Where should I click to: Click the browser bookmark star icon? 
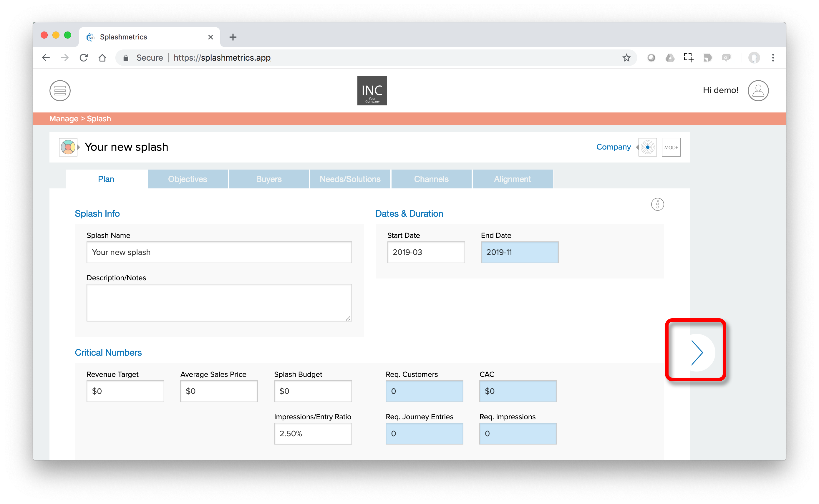click(627, 57)
